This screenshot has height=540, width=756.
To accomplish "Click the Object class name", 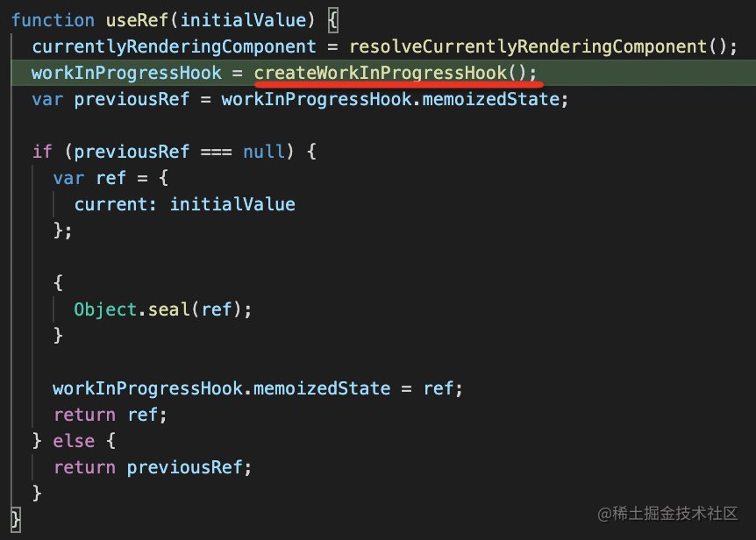I will coord(105,309).
